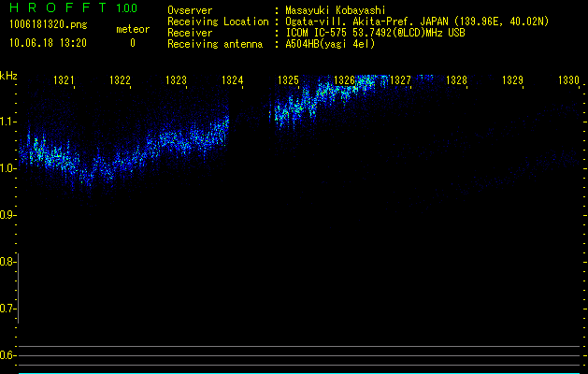Viewport: 588px width, 374px height.
Task: Click the Receiver label
Action: pyautogui.click(x=190, y=33)
